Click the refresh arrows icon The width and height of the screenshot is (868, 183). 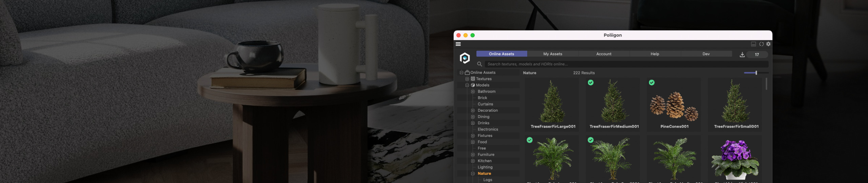761,44
